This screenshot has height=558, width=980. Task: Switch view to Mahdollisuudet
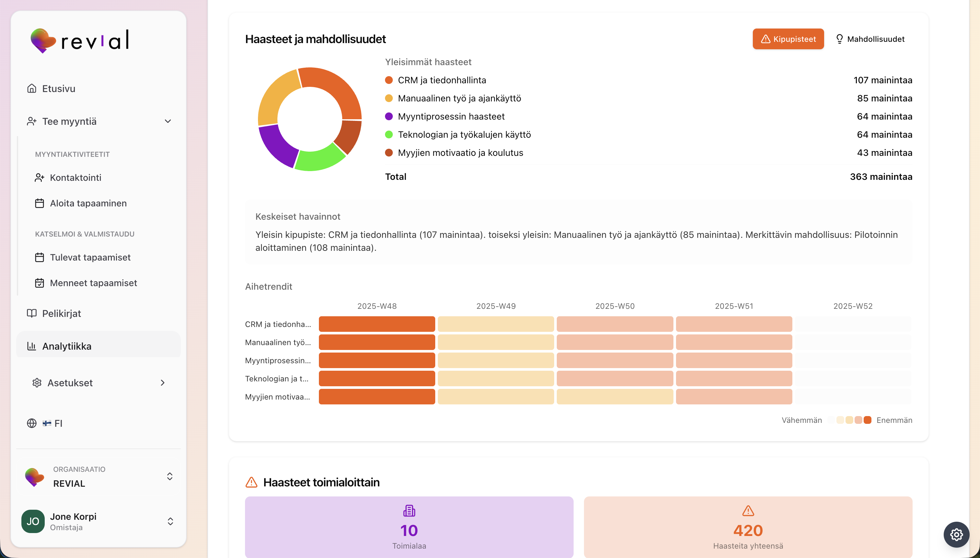[870, 39]
